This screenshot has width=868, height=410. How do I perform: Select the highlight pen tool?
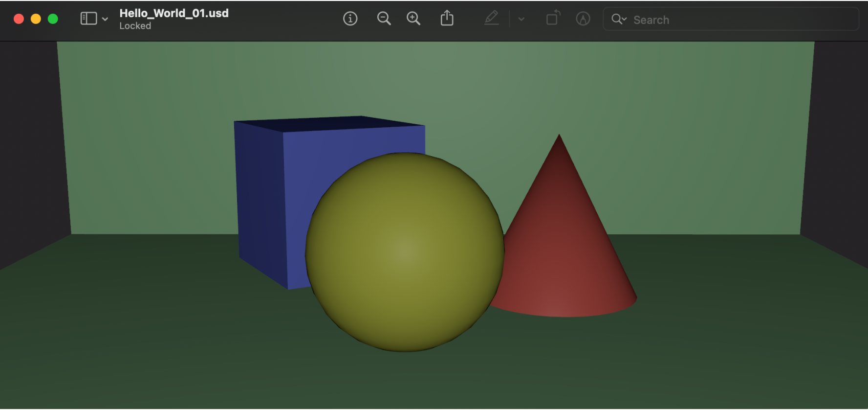pos(491,19)
